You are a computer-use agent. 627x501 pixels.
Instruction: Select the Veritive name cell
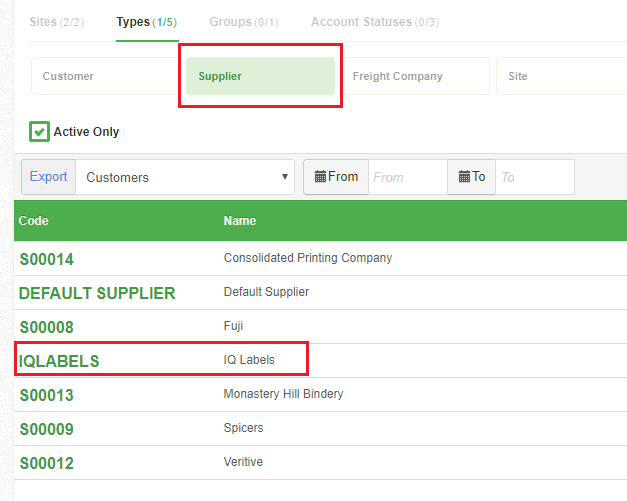(243, 462)
